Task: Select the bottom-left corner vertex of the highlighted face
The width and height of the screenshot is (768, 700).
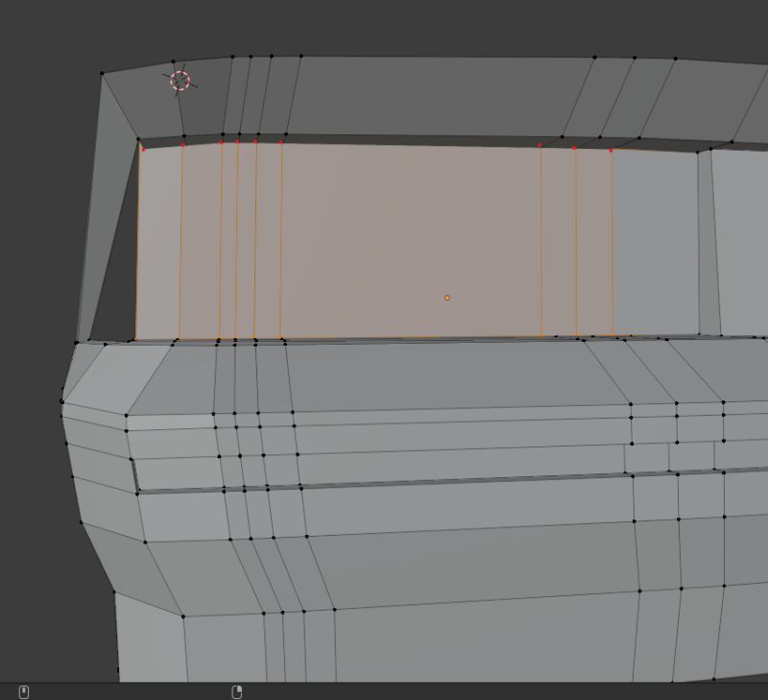Action: pyautogui.click(x=138, y=341)
